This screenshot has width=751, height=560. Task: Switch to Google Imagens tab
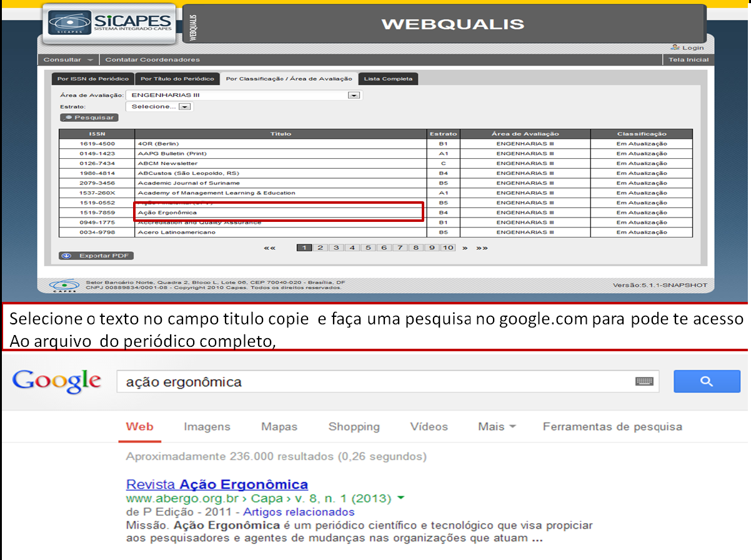pyautogui.click(x=207, y=427)
